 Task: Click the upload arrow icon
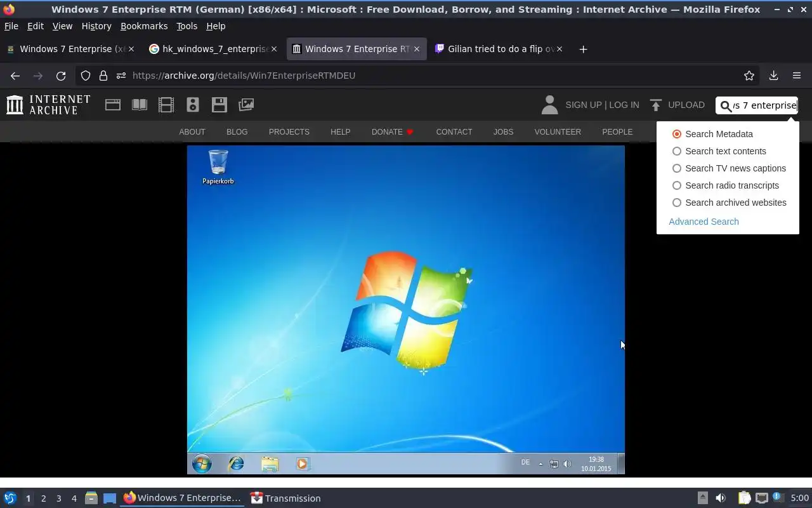(656, 105)
